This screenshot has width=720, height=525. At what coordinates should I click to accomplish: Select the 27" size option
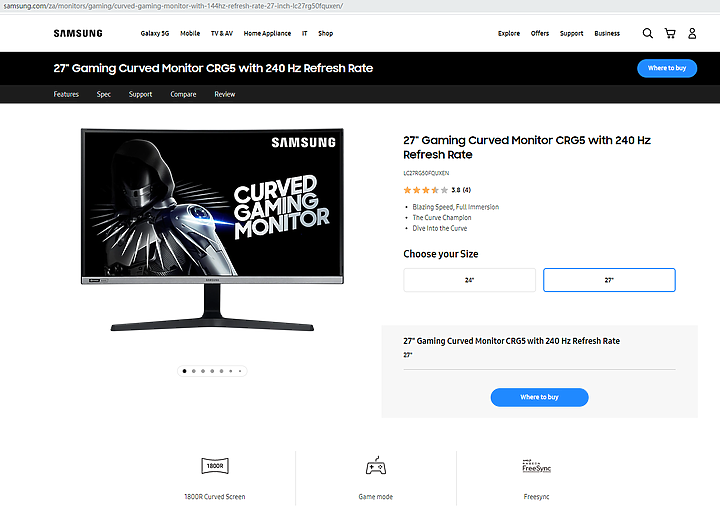(609, 280)
